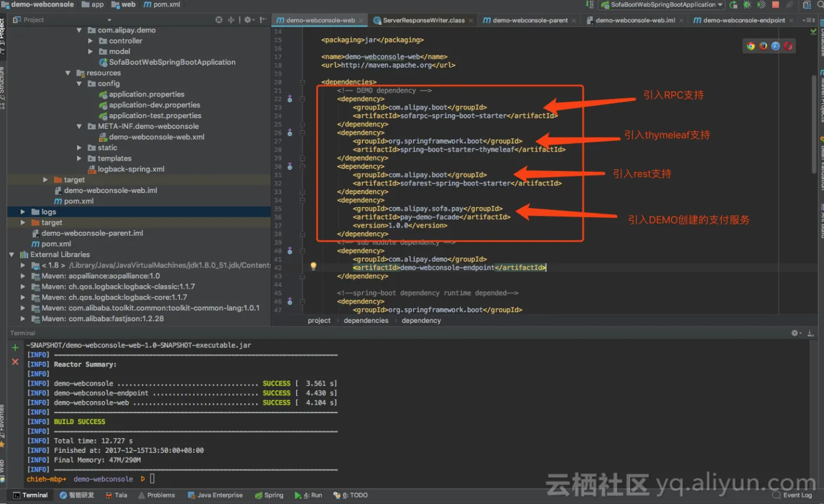
Task: Open run configuration SofaBootWebSpringBootApplication dropdown
Action: pyautogui.click(x=662, y=5)
